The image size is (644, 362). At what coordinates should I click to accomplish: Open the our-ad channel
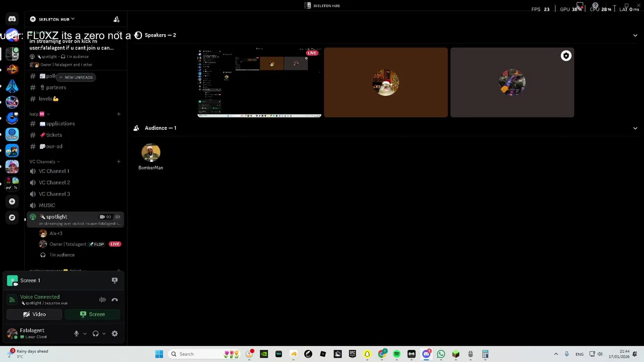click(75, 146)
